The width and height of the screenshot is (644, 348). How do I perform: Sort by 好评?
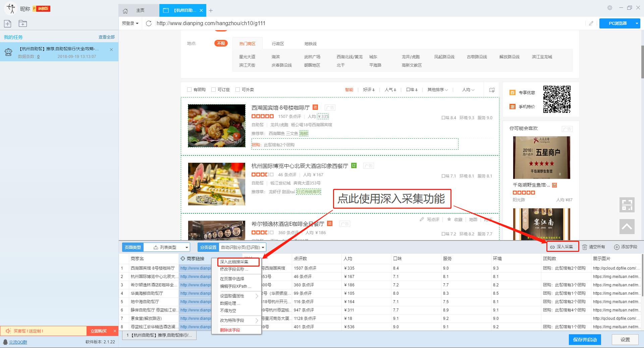coord(369,90)
